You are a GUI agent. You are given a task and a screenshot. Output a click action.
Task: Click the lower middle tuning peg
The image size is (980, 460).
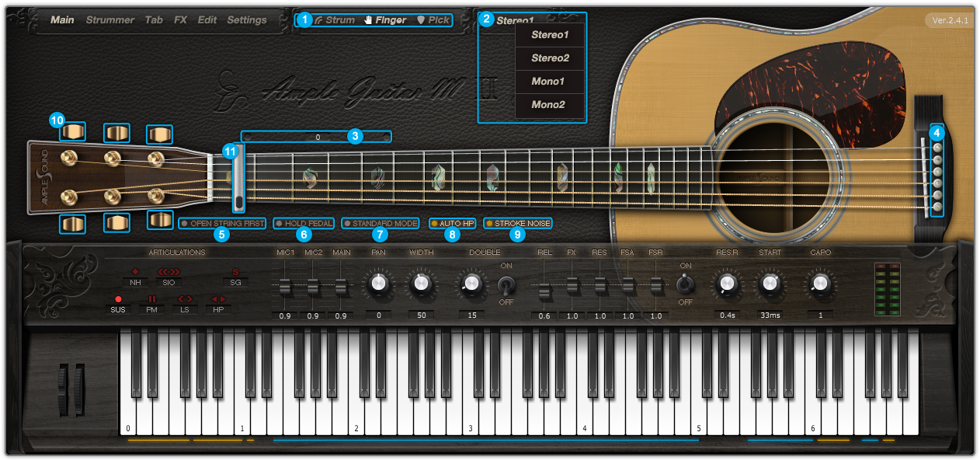(116, 223)
